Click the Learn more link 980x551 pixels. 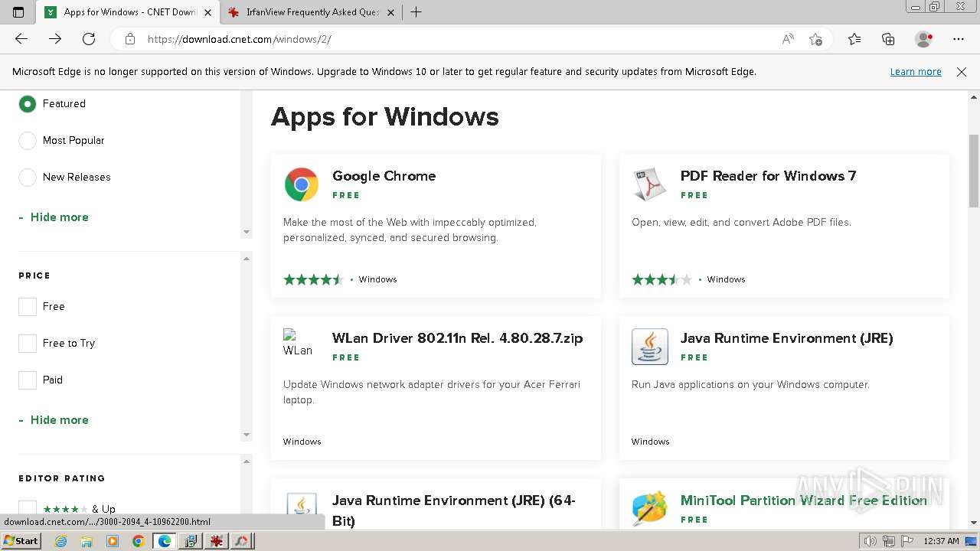[x=916, y=72]
